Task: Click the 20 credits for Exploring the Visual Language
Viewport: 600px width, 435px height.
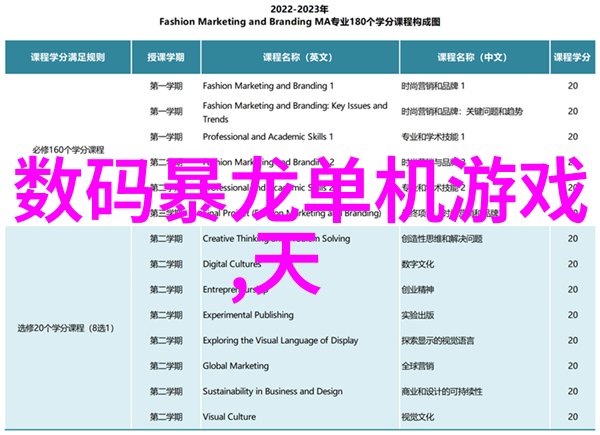Action: [573, 341]
